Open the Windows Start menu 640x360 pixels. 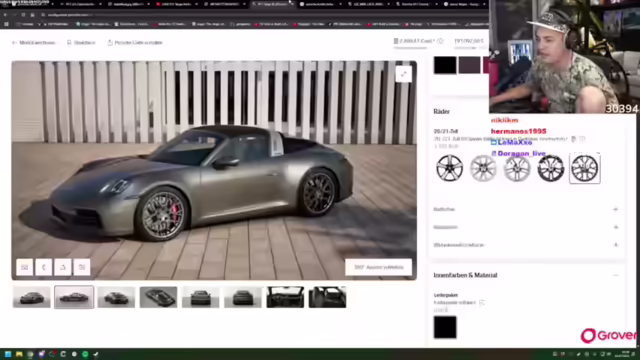coord(8,354)
